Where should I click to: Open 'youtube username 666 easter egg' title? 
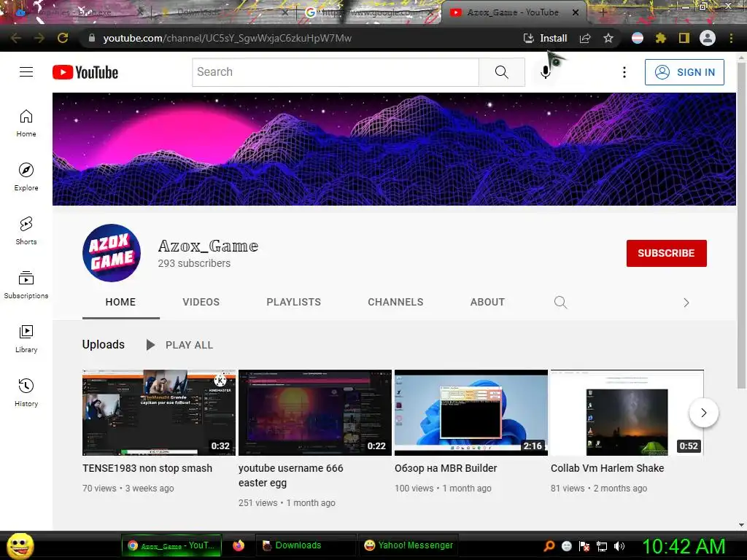pos(290,475)
